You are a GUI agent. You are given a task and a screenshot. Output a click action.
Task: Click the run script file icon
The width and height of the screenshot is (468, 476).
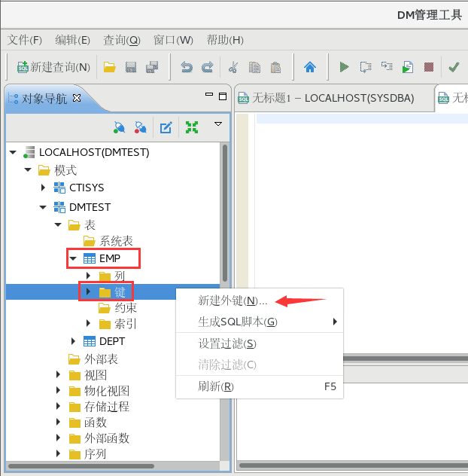tap(408, 67)
